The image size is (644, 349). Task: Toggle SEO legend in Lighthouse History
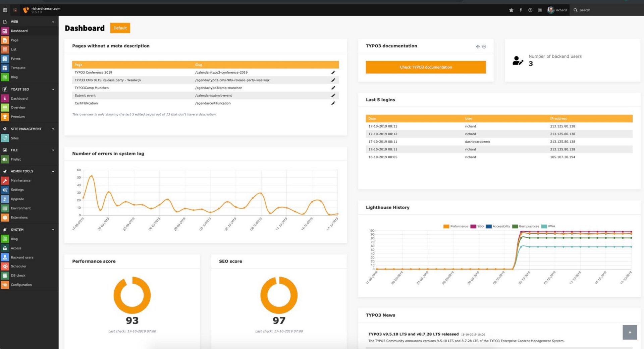coord(477,226)
